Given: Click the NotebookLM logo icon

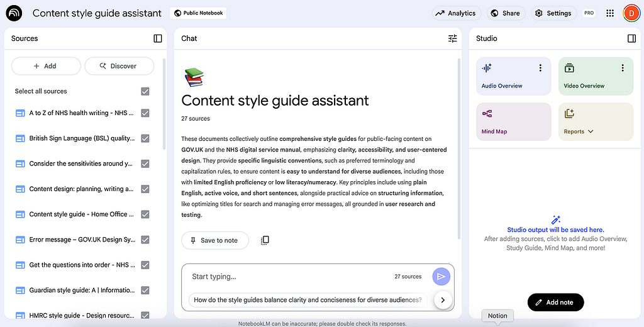Looking at the screenshot, I should point(14,13).
